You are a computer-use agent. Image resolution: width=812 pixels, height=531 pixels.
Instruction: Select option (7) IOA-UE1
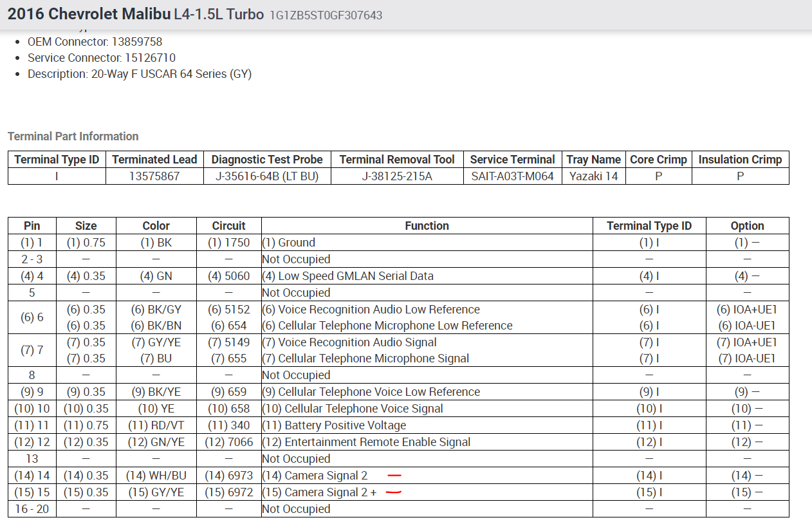(747, 359)
